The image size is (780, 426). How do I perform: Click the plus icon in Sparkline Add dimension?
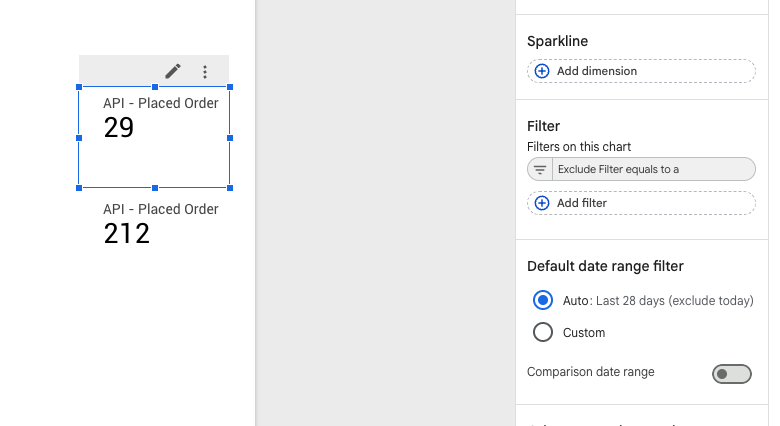pos(542,71)
